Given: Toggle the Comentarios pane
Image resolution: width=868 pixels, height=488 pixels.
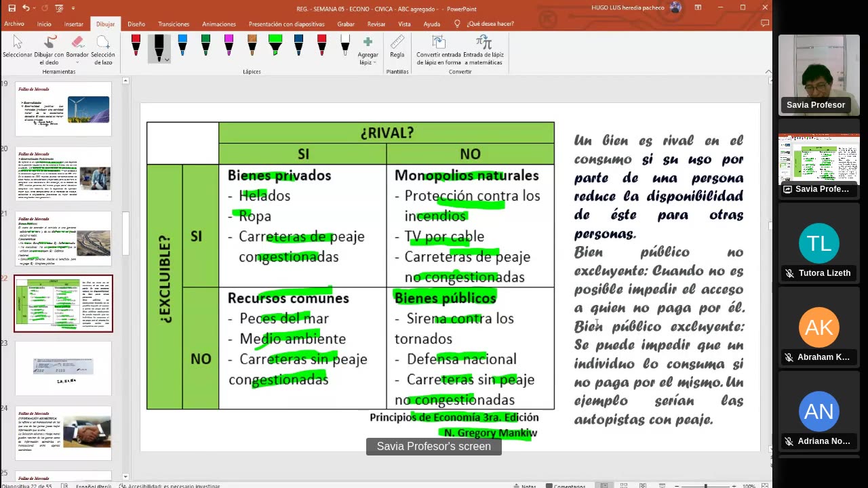Looking at the screenshot, I should [566, 486].
